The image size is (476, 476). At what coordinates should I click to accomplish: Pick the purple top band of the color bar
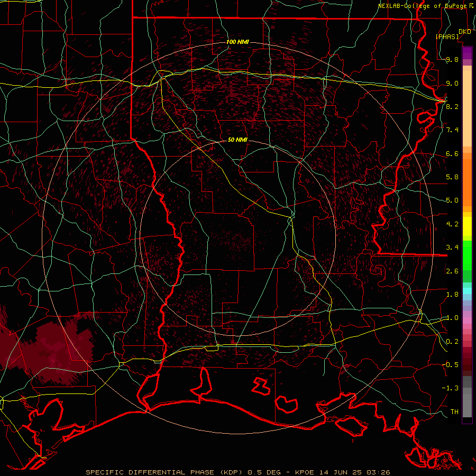467,52
